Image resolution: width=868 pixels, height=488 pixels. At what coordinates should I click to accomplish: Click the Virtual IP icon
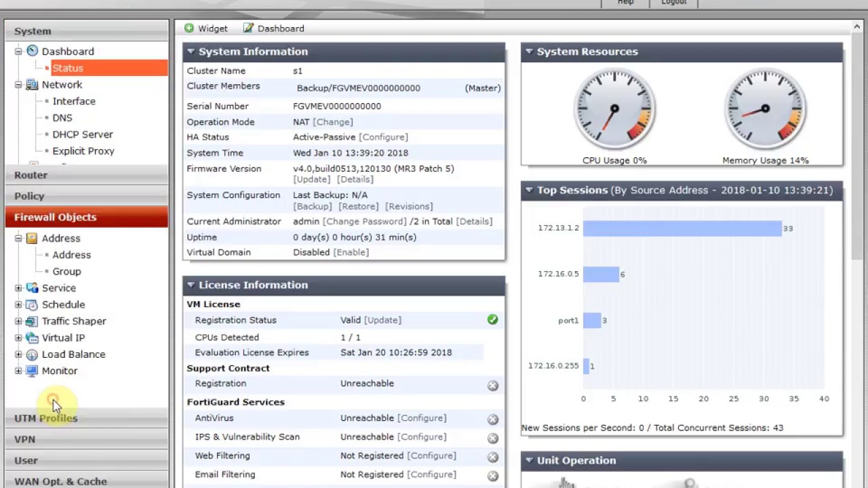tap(32, 338)
